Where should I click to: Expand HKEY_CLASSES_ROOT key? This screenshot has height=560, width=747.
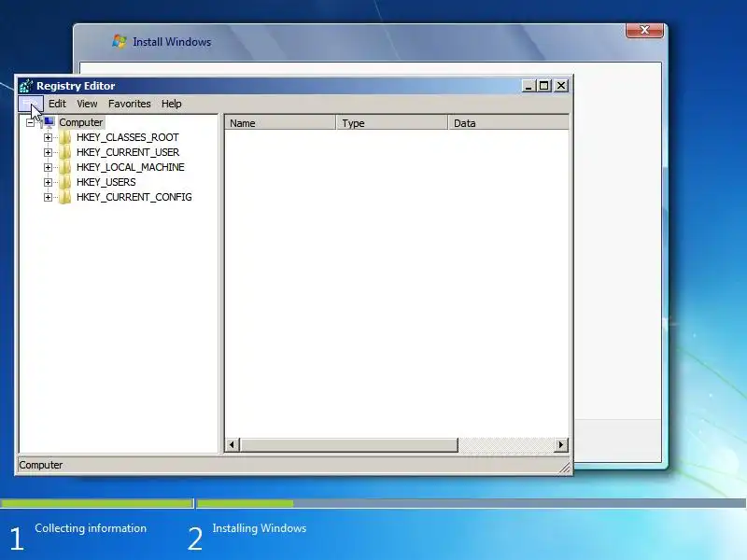click(x=48, y=137)
